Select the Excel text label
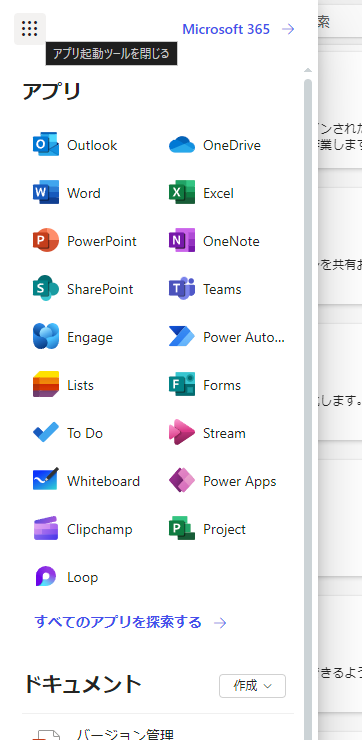The width and height of the screenshot is (362, 740). tap(218, 193)
